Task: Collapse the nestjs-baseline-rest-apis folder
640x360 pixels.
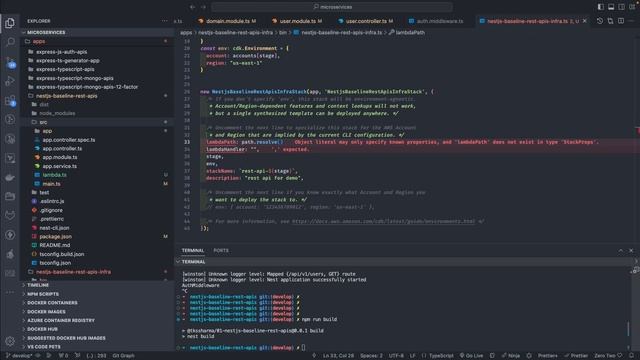Action: coord(97,96)
